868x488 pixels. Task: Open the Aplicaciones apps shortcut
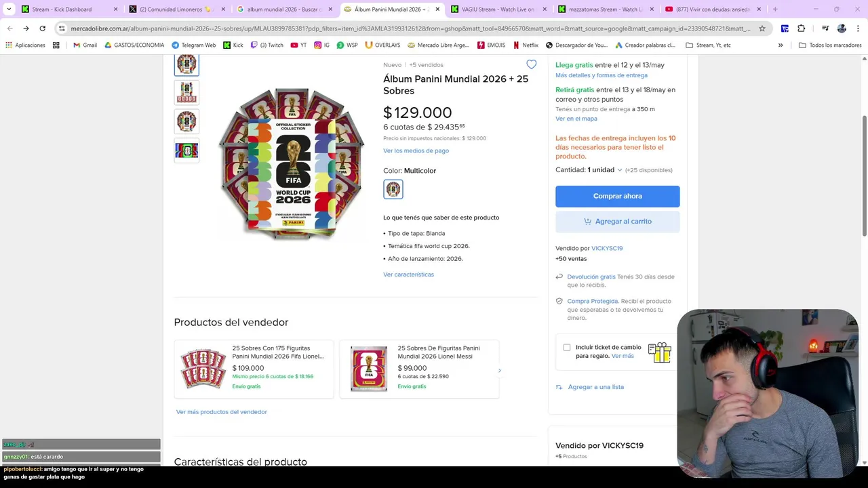25,45
